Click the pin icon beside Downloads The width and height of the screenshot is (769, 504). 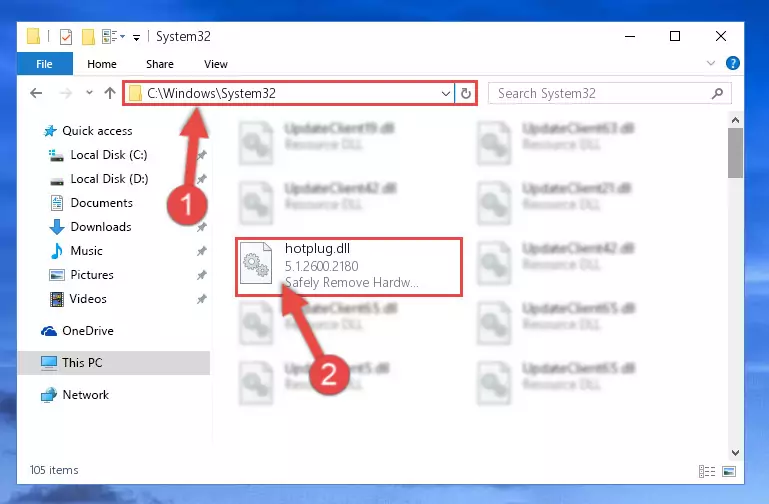coord(202,227)
